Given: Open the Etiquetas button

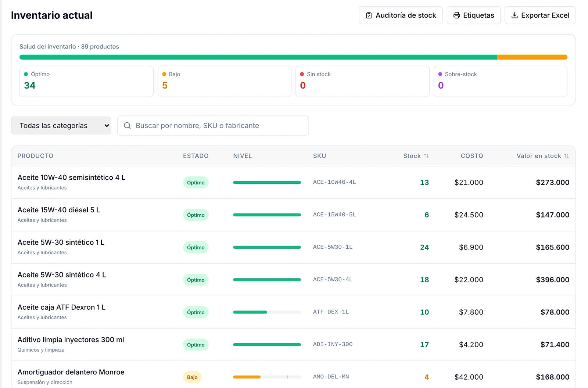Looking at the screenshot, I should (x=473, y=15).
